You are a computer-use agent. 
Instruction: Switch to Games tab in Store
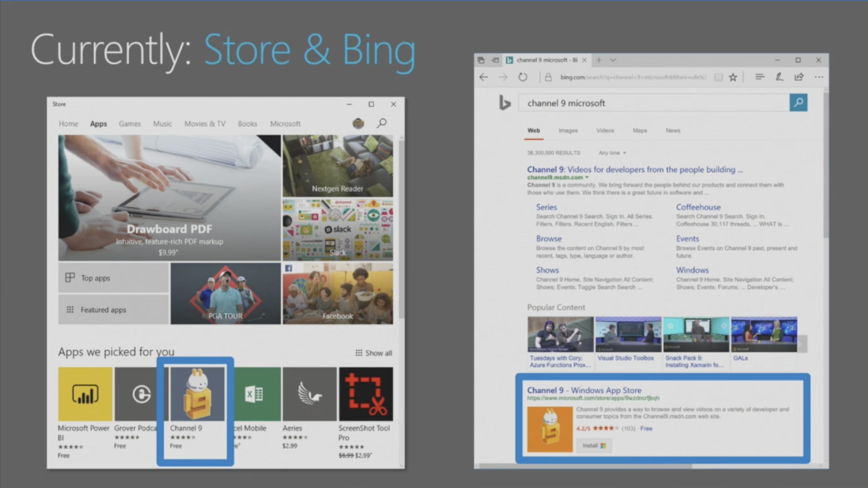pos(130,124)
